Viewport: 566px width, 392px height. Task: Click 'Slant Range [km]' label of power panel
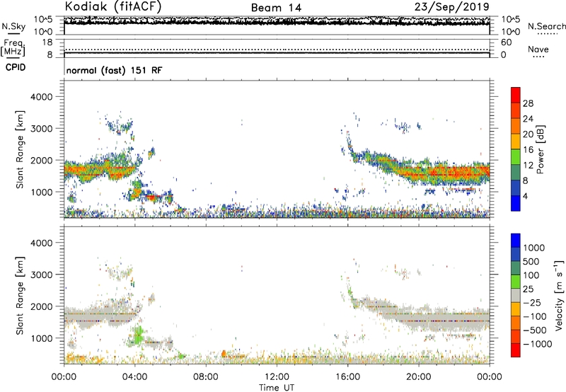point(20,149)
